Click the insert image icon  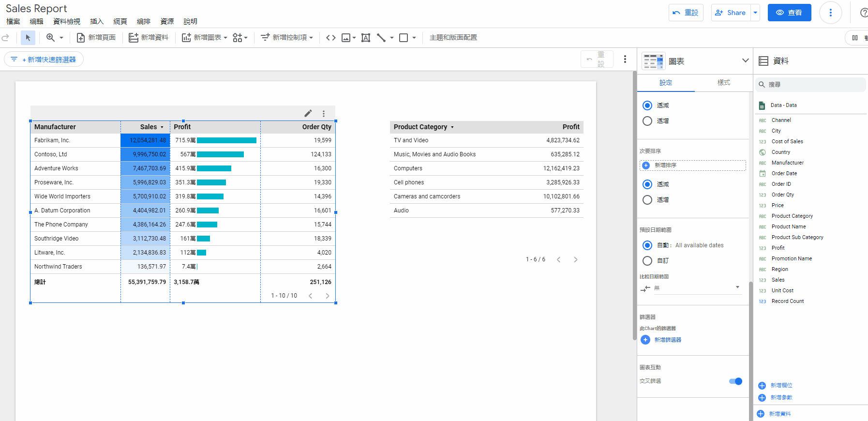(x=346, y=38)
